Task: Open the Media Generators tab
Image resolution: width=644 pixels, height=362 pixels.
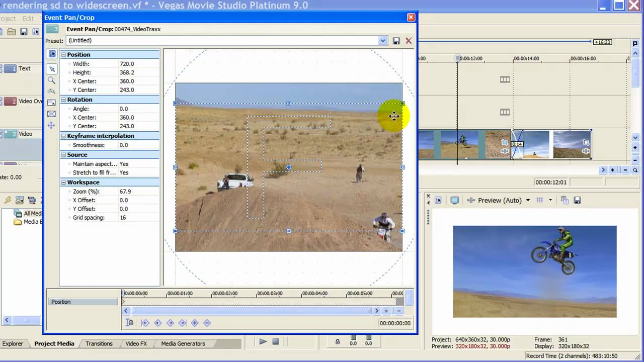Action: tap(183, 344)
